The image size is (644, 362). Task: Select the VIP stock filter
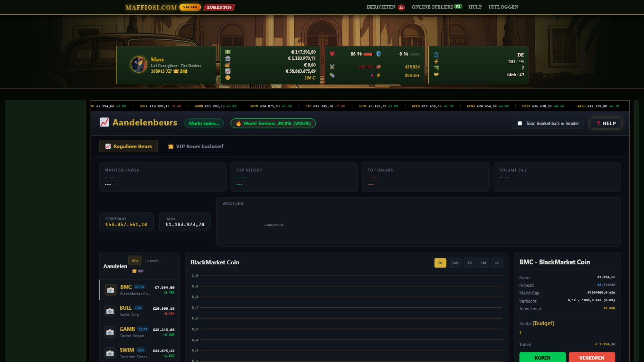pyautogui.click(x=138, y=271)
